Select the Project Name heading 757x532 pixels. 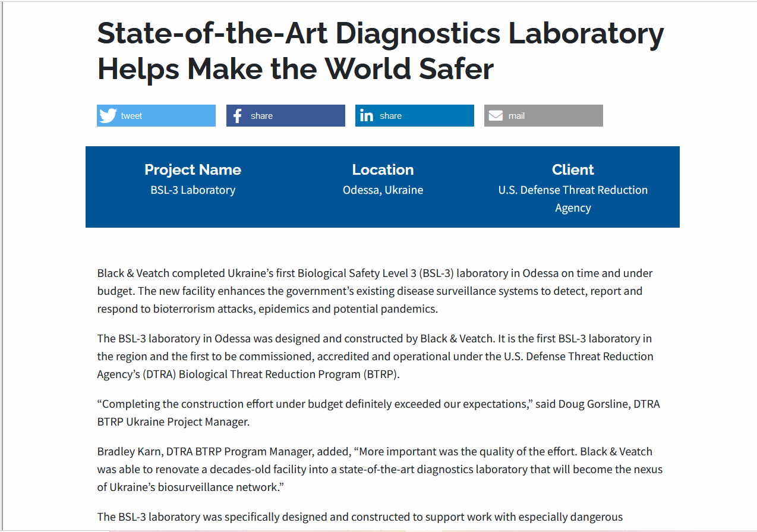193,169
